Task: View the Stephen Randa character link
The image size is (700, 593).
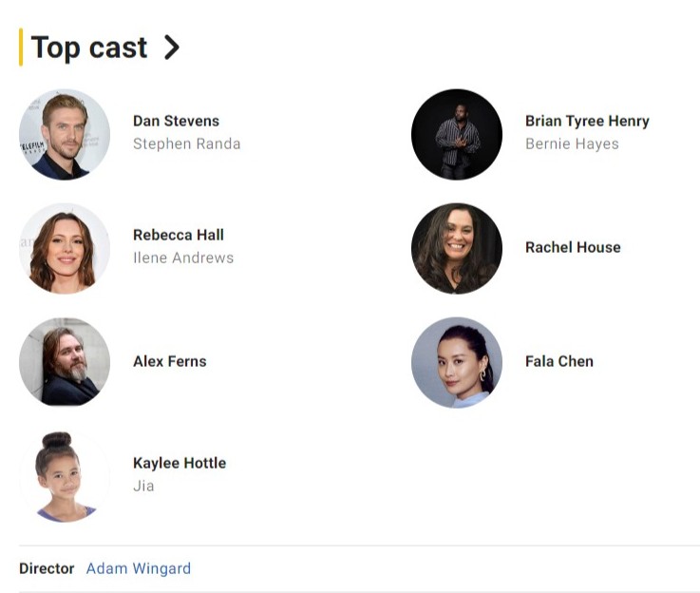Action: (186, 144)
